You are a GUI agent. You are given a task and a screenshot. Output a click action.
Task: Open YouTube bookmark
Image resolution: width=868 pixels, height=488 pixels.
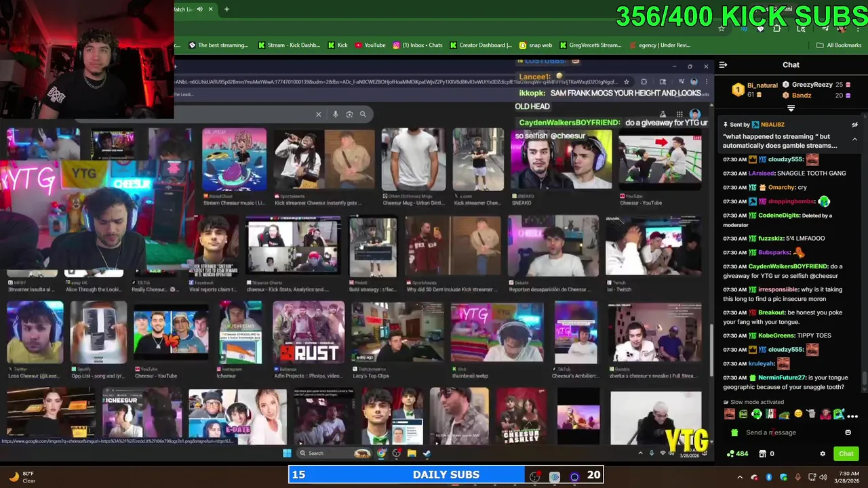370,45
